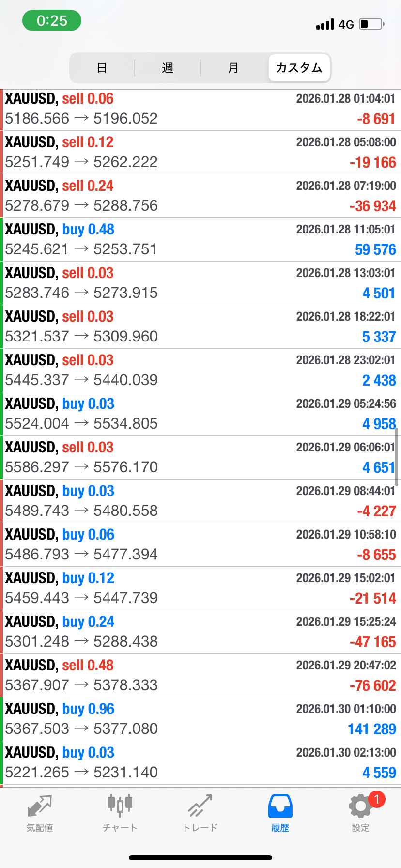The image size is (401, 868).
Task: Open the buy 0.96 trade with 141 289 profit
Action: click(x=200, y=719)
